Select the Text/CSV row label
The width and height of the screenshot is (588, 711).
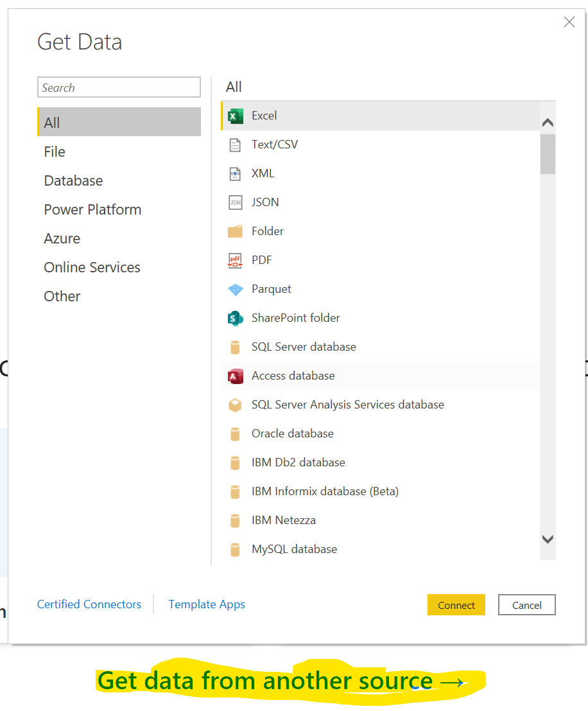click(x=275, y=145)
